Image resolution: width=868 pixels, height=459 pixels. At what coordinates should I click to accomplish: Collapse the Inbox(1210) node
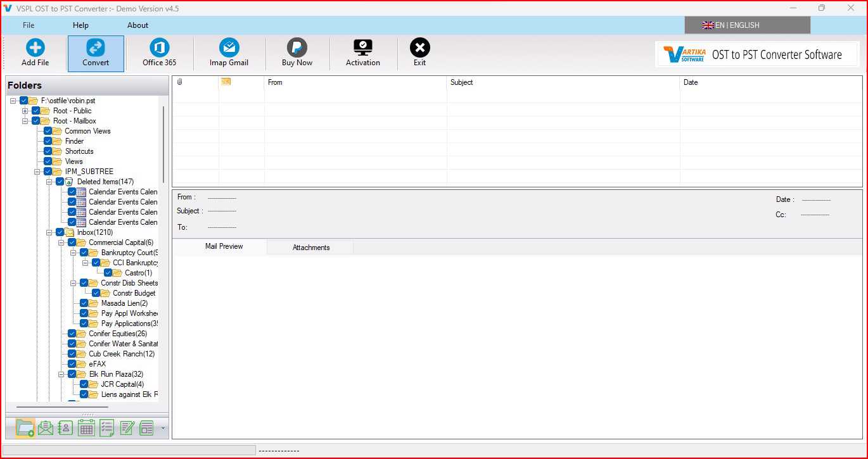[x=49, y=232]
